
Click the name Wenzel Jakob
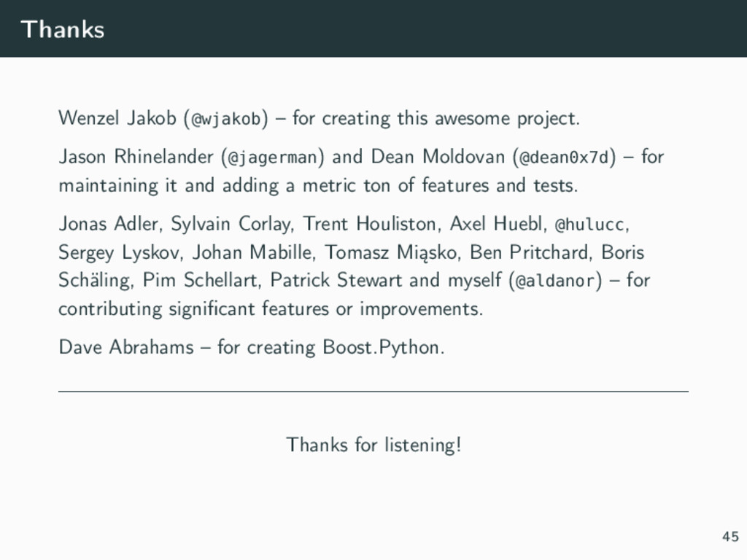pyautogui.click(x=117, y=118)
